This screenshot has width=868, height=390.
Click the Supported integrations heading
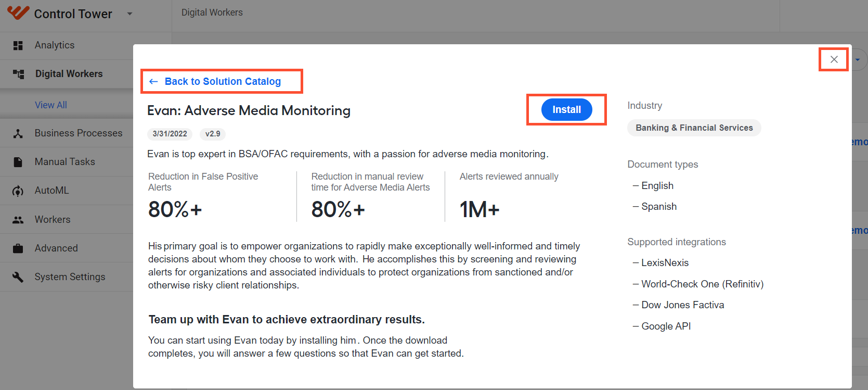[677, 242]
